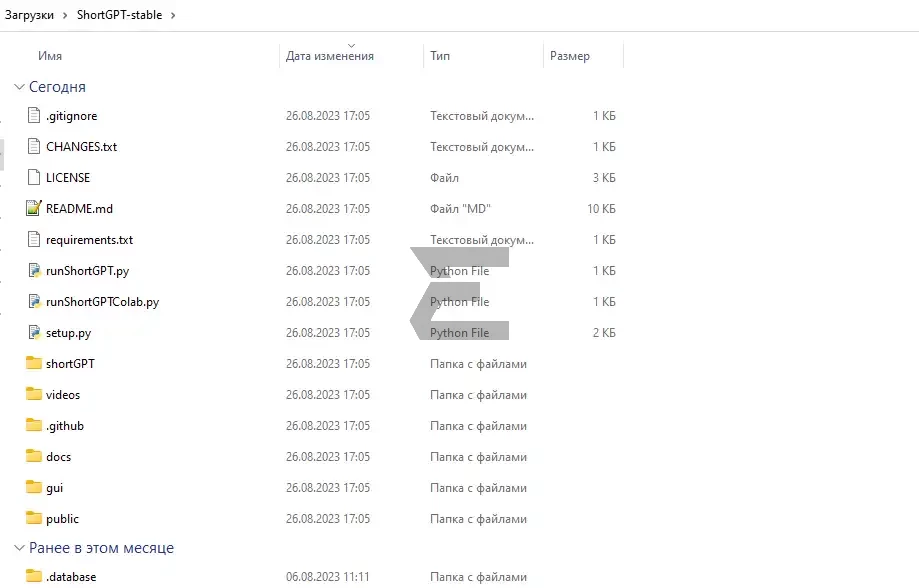Select the docs folder name
Image resolution: width=919 pixels, height=588 pixels.
pyautogui.click(x=59, y=457)
